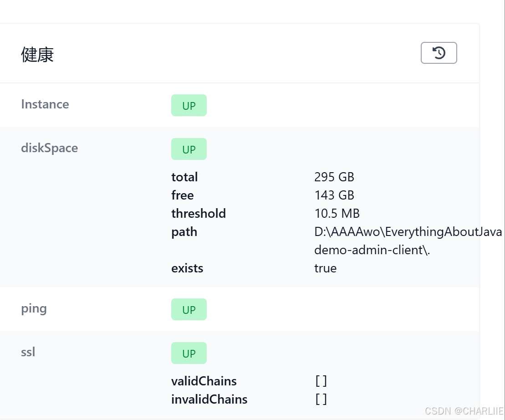Toggle the ping health check row

(x=34, y=308)
